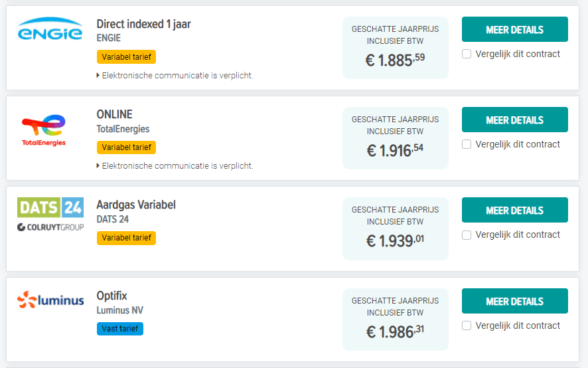Open the Optifix contract title

(x=111, y=296)
